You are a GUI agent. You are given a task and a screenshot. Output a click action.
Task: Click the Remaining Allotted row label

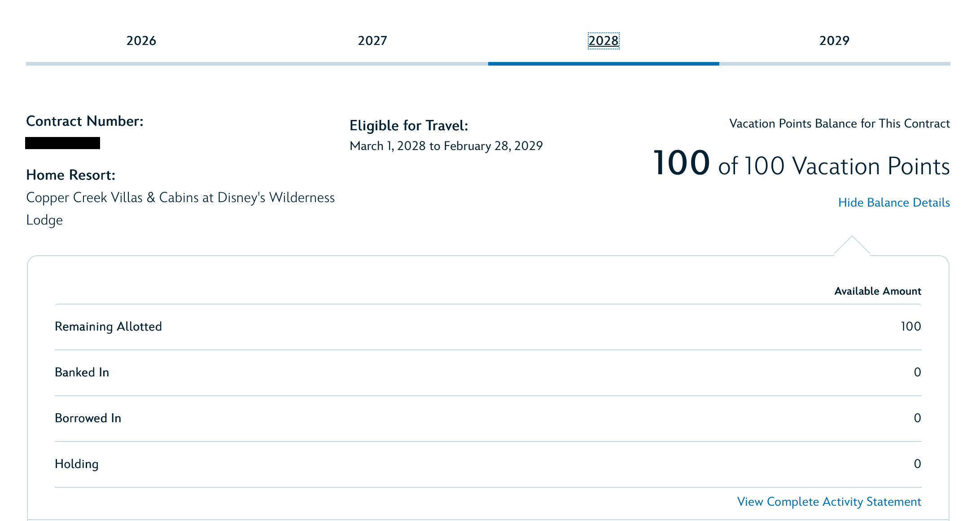tap(108, 327)
